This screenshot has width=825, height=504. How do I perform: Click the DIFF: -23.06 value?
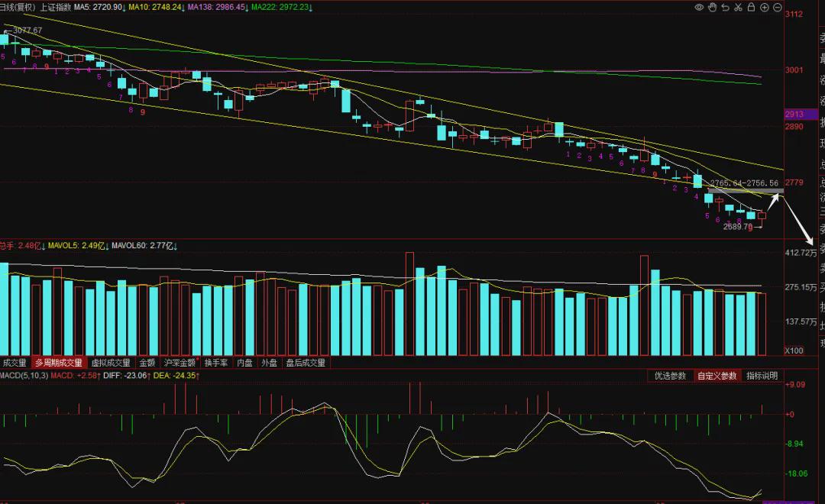coord(127,376)
